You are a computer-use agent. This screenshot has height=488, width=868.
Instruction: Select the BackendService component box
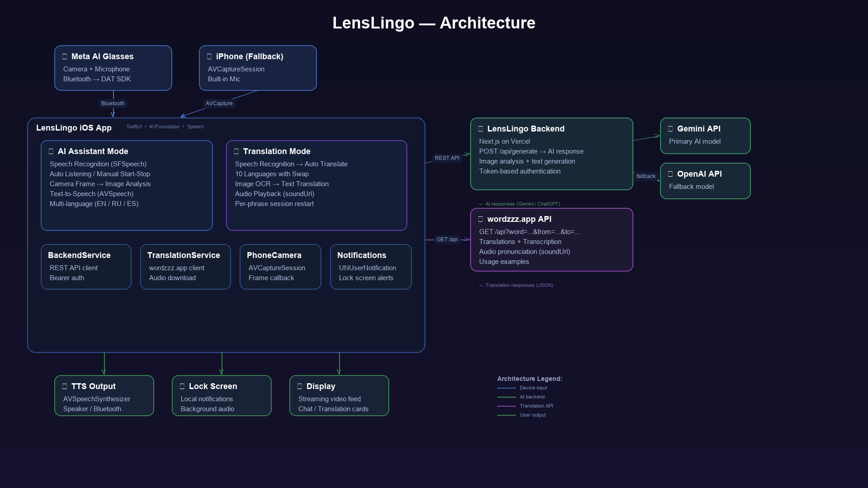[x=86, y=267]
